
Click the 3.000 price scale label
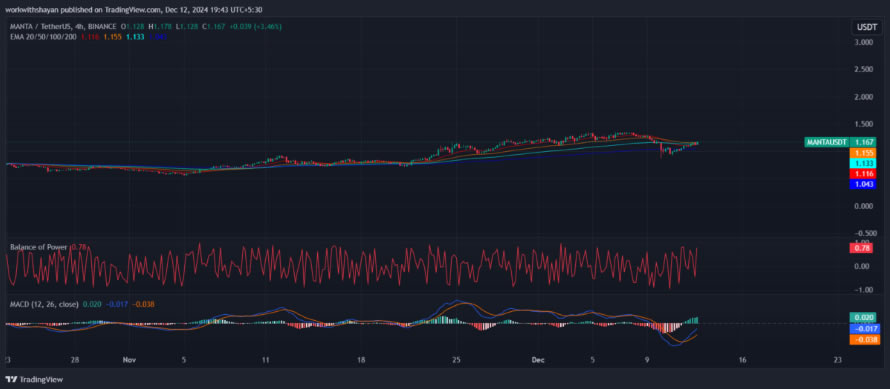[863, 42]
